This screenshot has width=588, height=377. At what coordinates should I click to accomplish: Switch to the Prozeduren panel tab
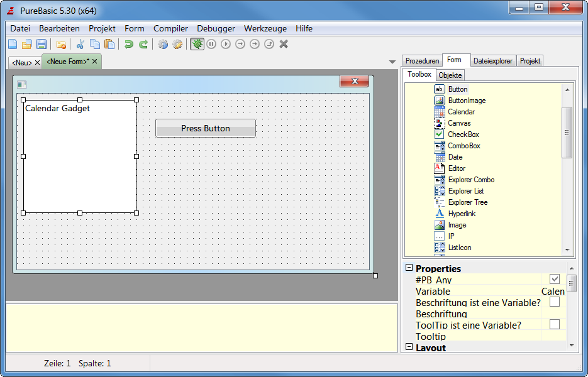pos(422,61)
